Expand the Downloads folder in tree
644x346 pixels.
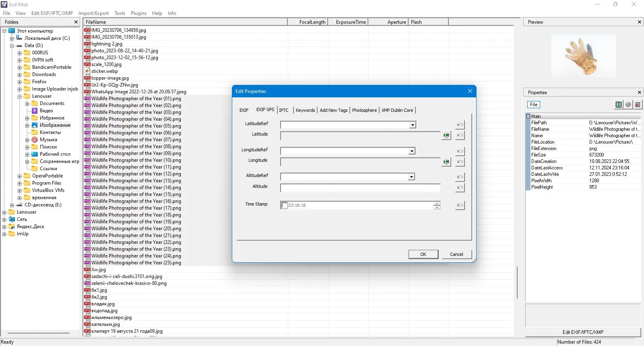click(x=19, y=74)
